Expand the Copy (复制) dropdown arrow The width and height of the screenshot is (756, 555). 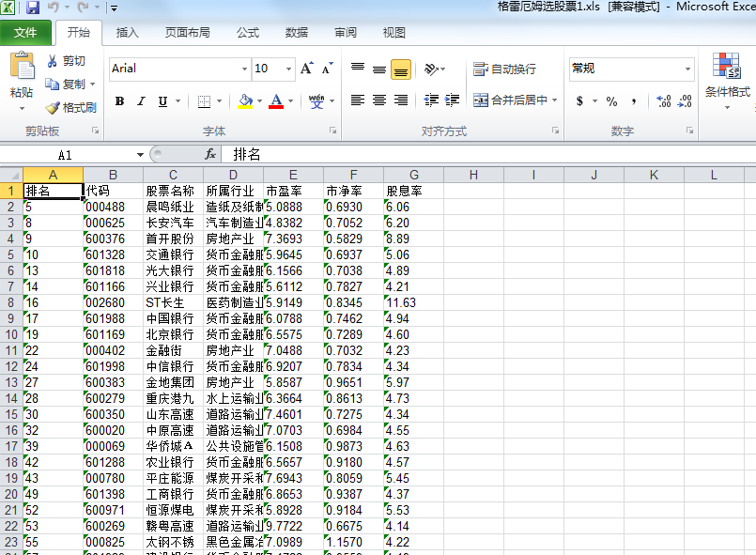point(93,84)
